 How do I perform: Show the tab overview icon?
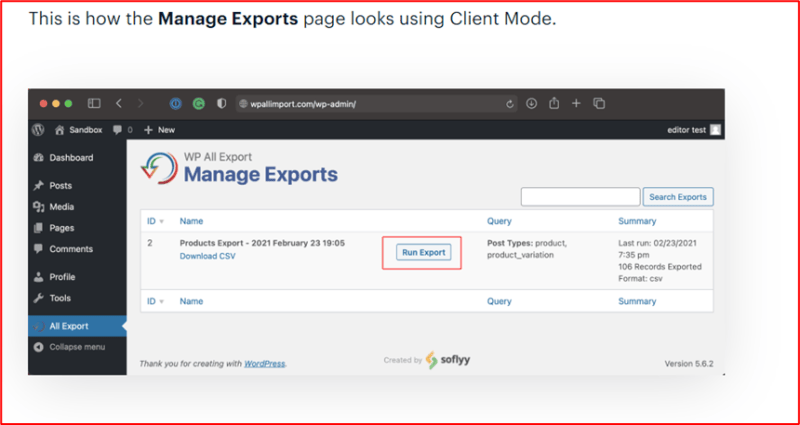(599, 104)
